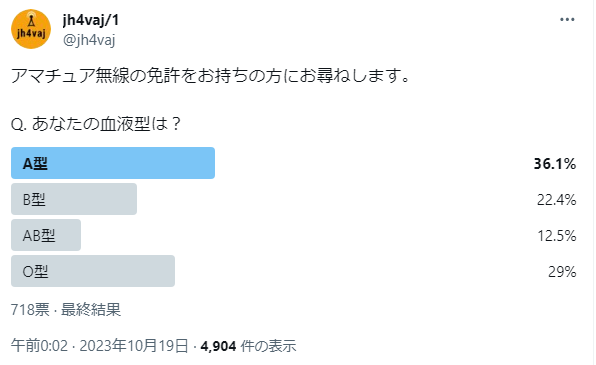
Task: Click the O型 label text in poll
Action: pos(35,272)
